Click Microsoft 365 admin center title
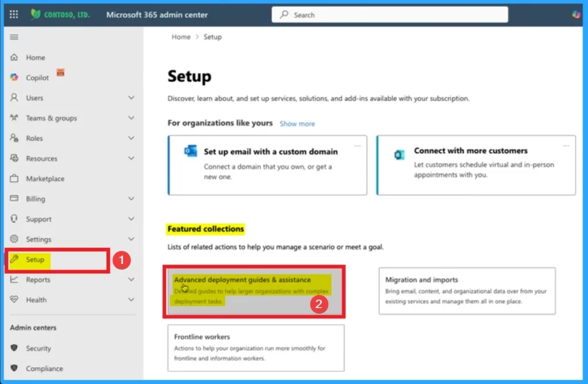 [157, 14]
